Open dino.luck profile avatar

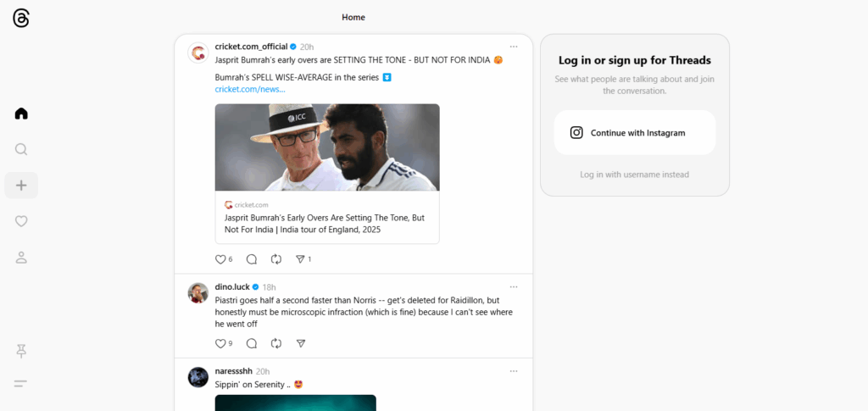(198, 293)
